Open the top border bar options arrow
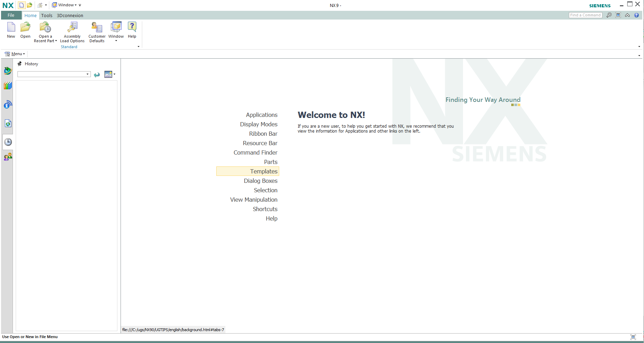Screen dimensions: 644x343 (x=639, y=55)
